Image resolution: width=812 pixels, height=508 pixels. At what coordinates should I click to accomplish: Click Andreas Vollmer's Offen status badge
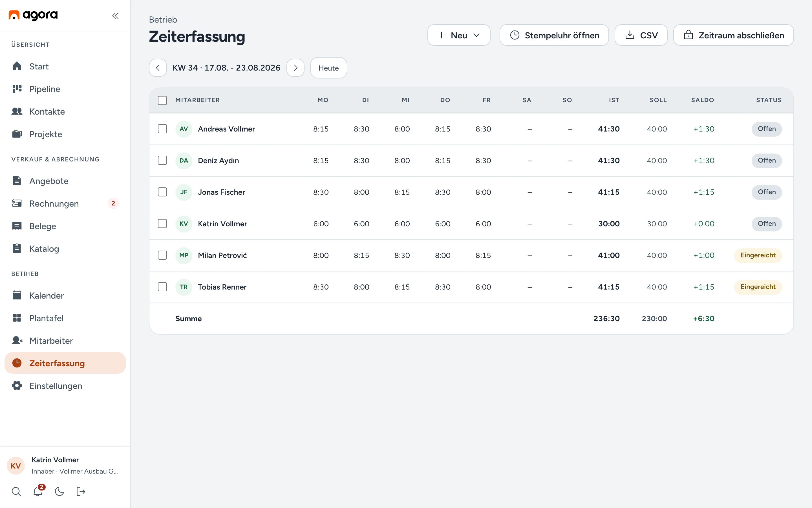[x=767, y=129]
